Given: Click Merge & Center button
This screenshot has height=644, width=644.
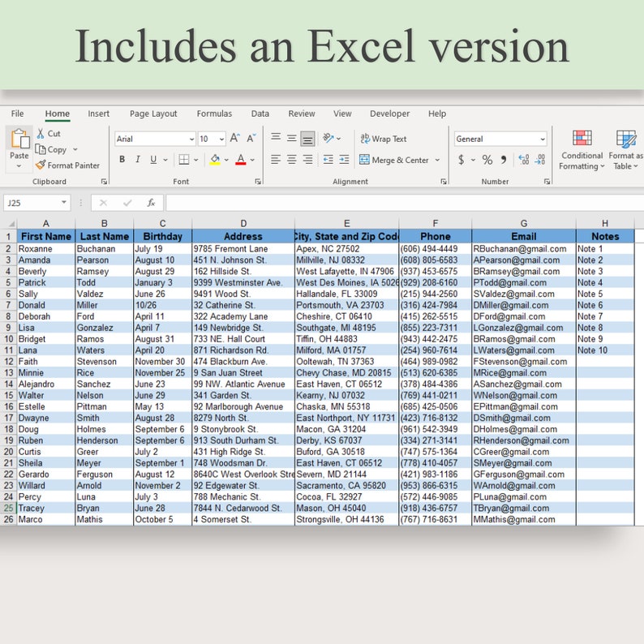Looking at the screenshot, I should click(394, 160).
